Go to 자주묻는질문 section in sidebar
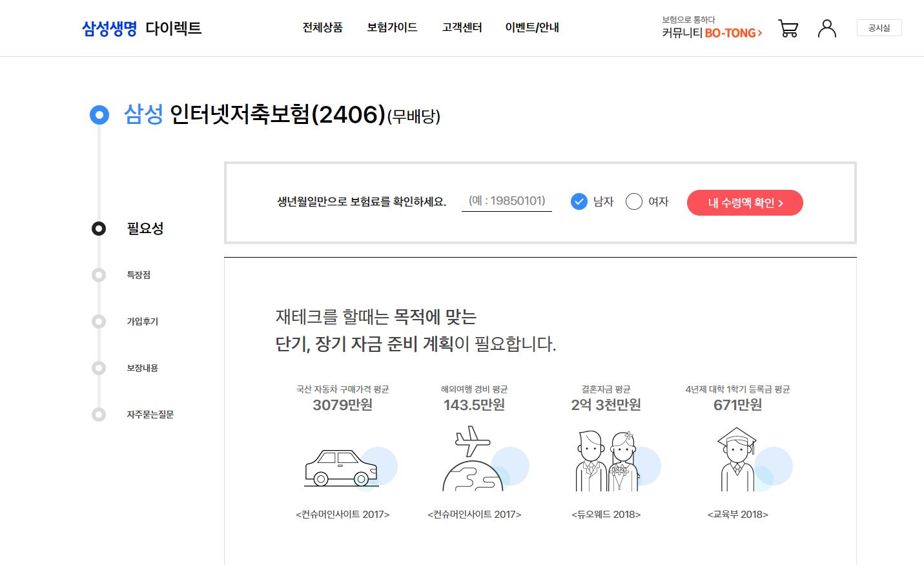The height and width of the screenshot is (565, 924). click(x=150, y=415)
